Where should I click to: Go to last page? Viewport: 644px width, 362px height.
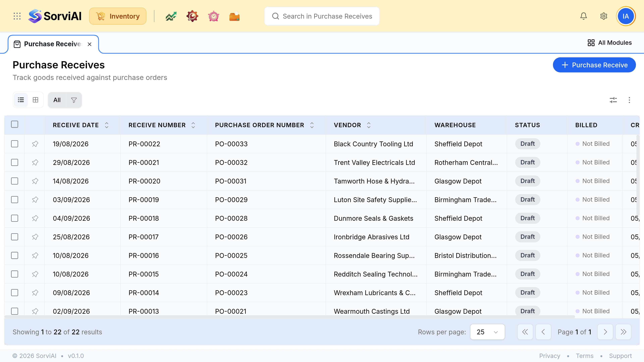point(624,332)
